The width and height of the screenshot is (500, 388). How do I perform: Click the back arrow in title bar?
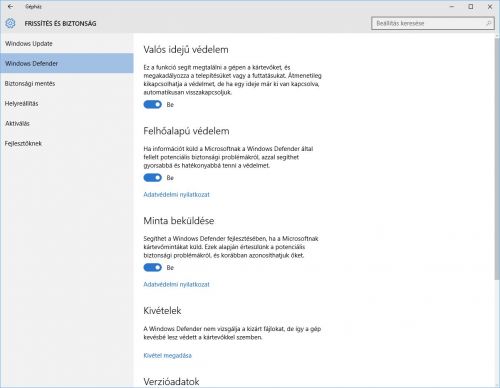(x=11, y=6)
